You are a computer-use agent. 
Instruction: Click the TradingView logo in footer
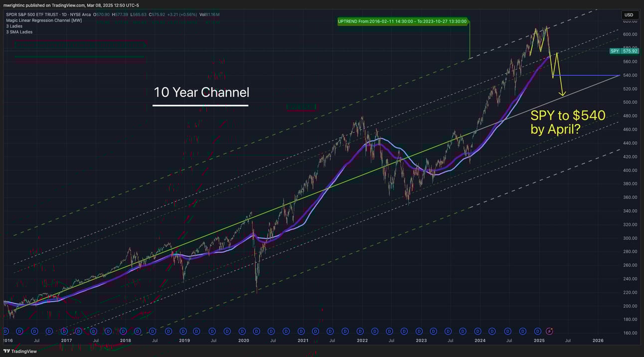20,351
